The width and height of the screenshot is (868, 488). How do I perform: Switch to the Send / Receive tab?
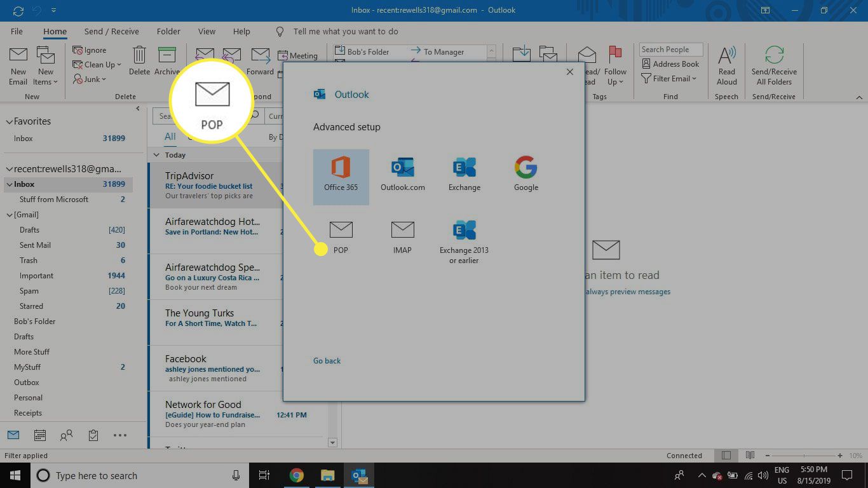(x=111, y=31)
